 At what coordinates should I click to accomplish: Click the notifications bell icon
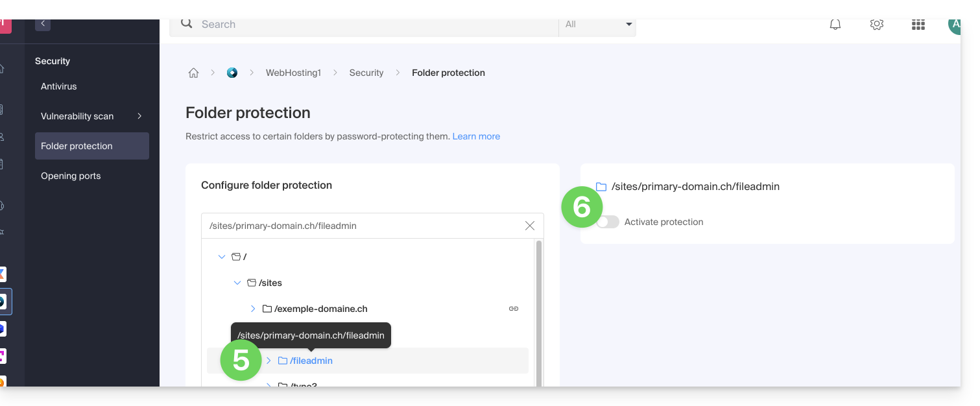(835, 25)
